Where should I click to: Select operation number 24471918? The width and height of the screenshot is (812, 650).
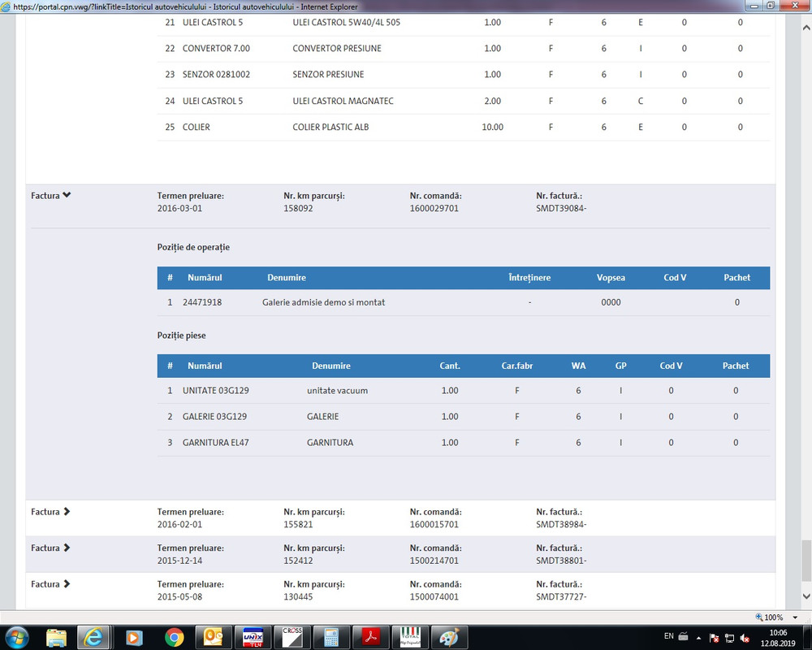click(202, 302)
